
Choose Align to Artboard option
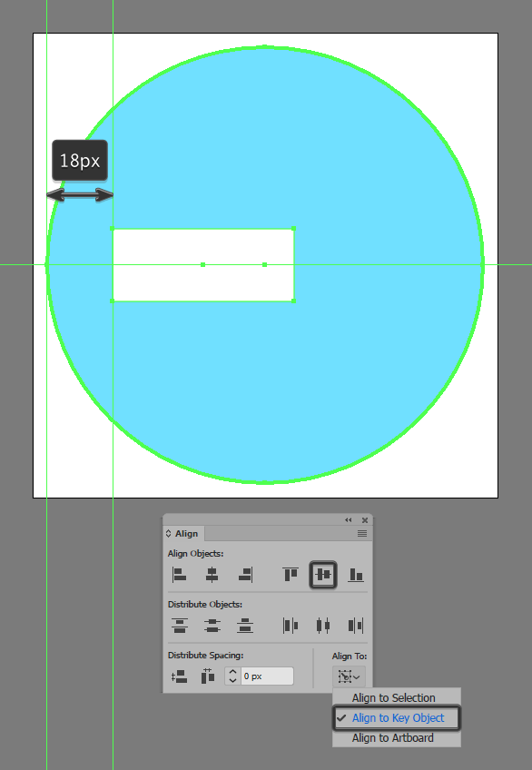tap(397, 737)
